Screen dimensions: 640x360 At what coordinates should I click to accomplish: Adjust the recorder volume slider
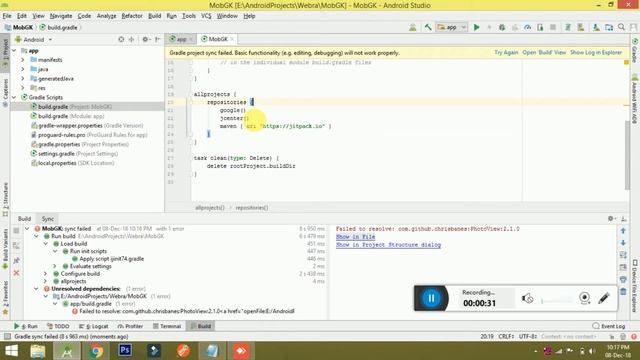[x=557, y=301]
